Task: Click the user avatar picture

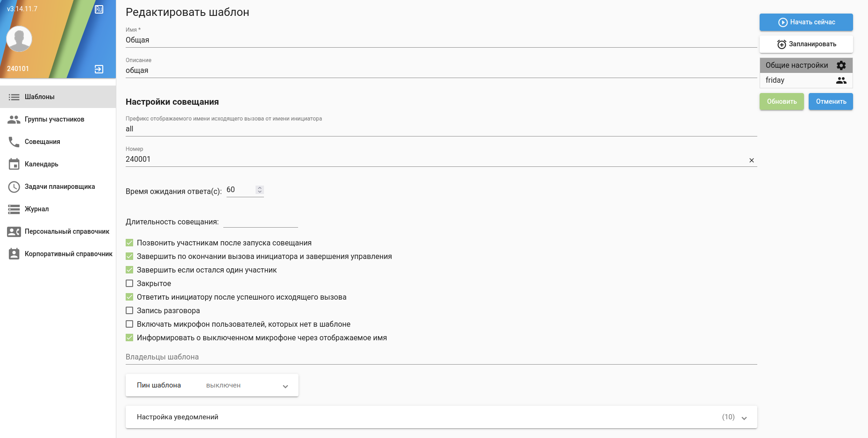Action: pyautogui.click(x=19, y=39)
